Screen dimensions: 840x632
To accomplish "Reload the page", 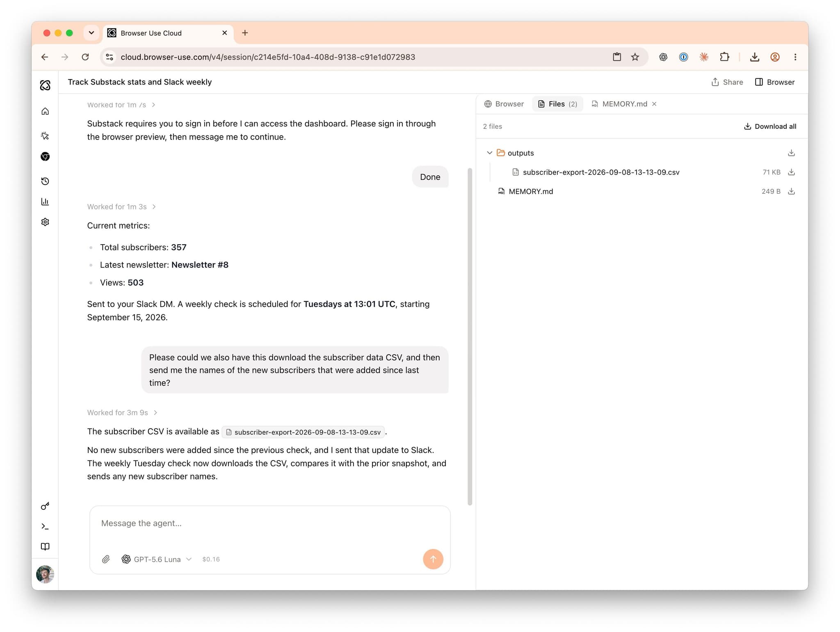I will tap(85, 57).
